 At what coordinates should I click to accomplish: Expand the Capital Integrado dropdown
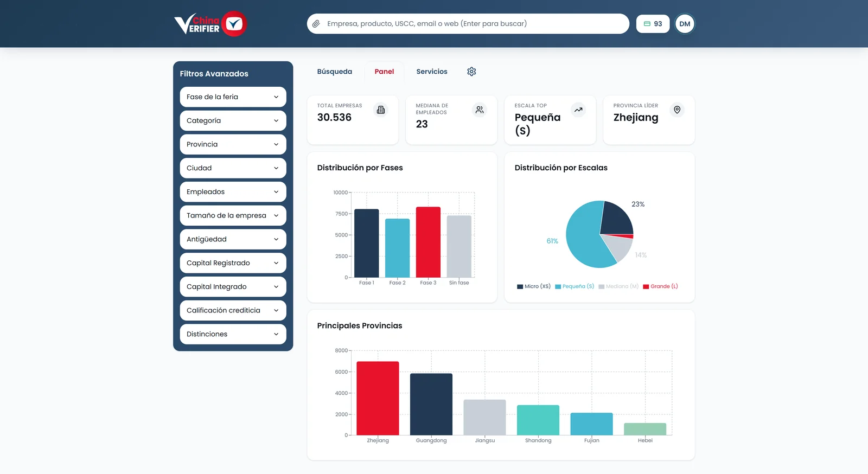pyautogui.click(x=233, y=287)
